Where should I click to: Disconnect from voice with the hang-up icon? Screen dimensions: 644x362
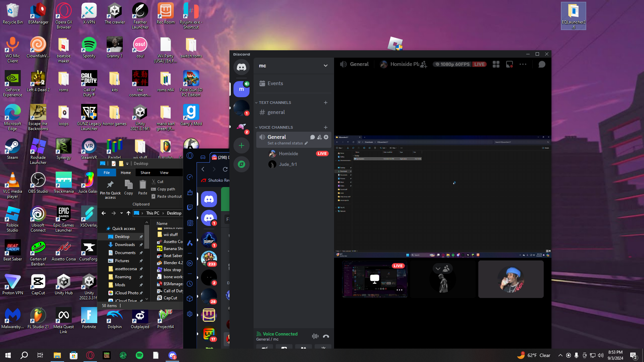pos(326,336)
